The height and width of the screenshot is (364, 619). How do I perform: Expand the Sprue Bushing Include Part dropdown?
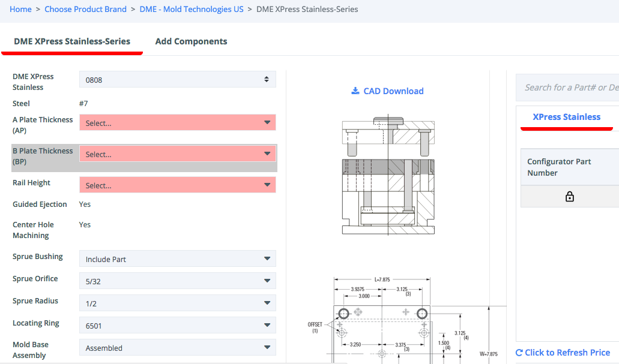(178, 258)
